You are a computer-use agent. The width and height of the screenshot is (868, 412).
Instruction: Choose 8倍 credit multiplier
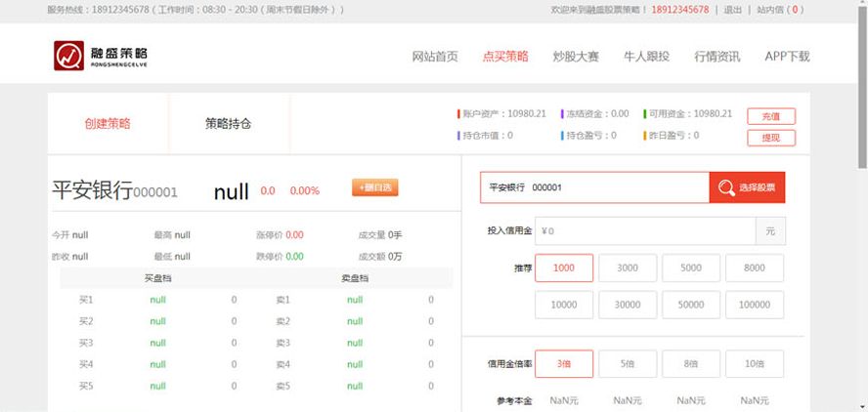tap(691, 364)
